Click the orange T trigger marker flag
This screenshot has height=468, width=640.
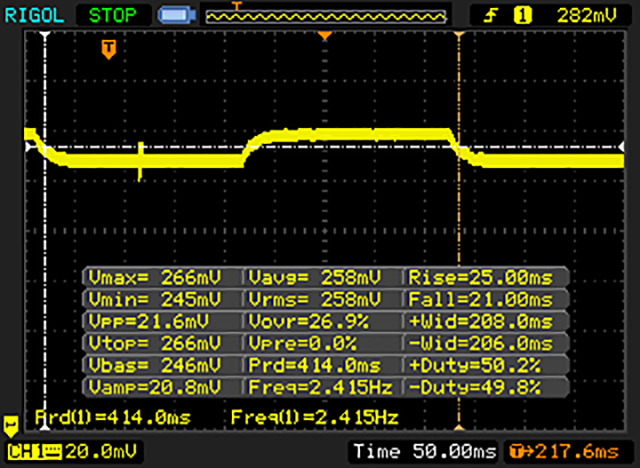108,47
